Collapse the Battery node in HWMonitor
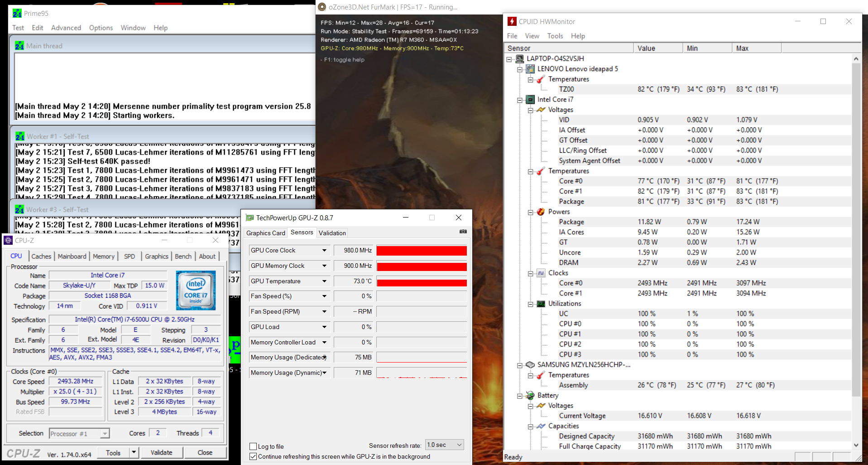 point(520,396)
